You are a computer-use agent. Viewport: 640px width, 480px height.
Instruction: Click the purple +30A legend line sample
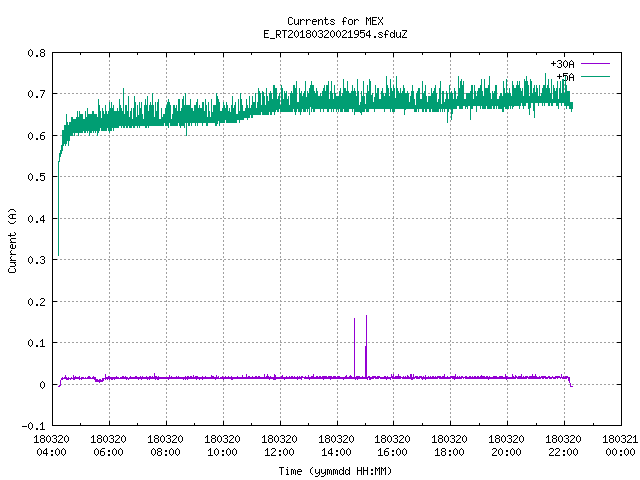coord(596,64)
